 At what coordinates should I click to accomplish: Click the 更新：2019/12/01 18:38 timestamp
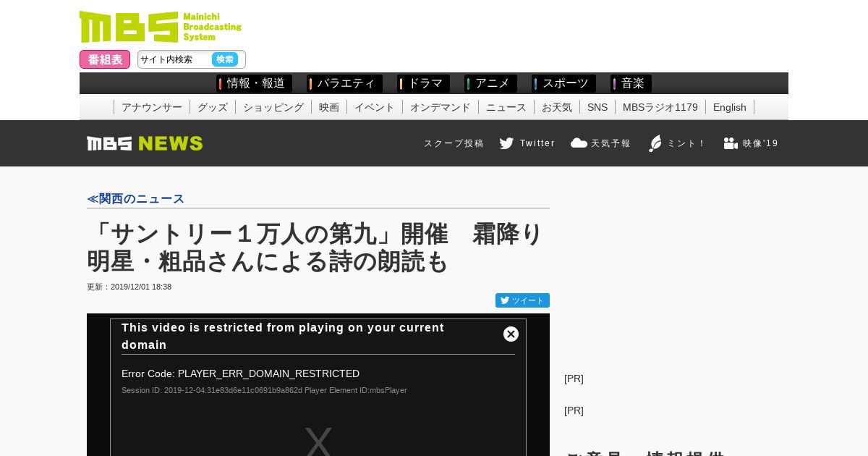[x=129, y=287]
